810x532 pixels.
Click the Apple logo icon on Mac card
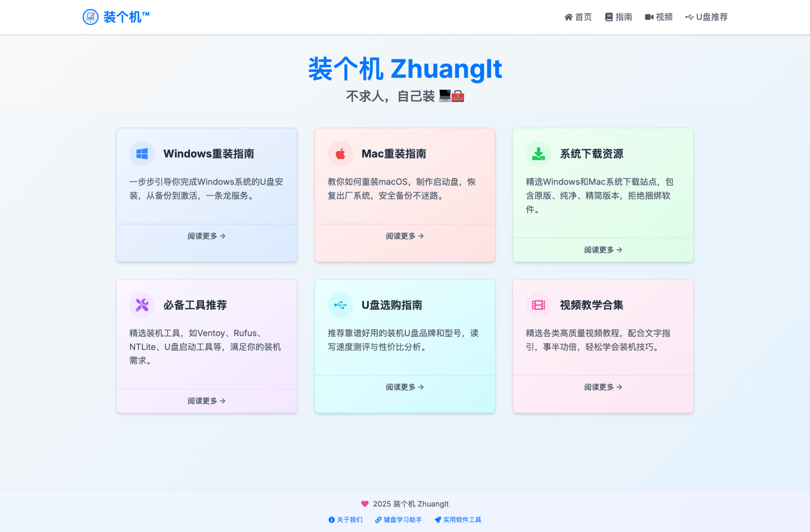point(340,154)
